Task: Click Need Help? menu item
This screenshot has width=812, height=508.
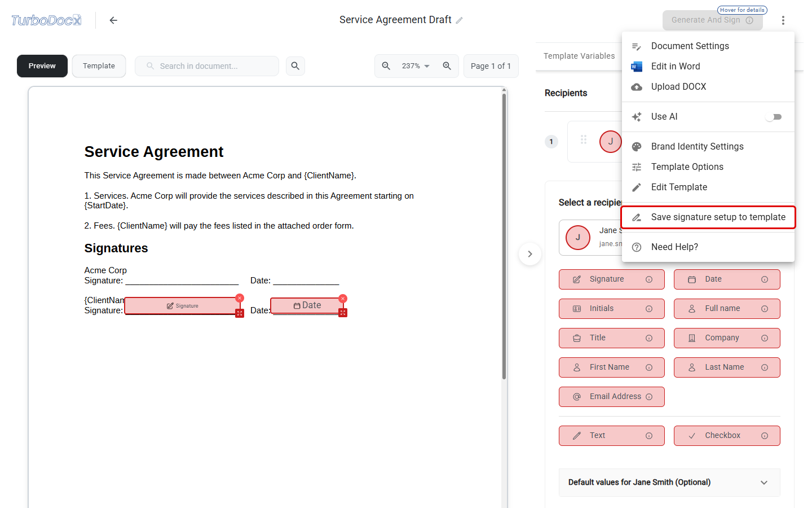Action: click(708, 247)
